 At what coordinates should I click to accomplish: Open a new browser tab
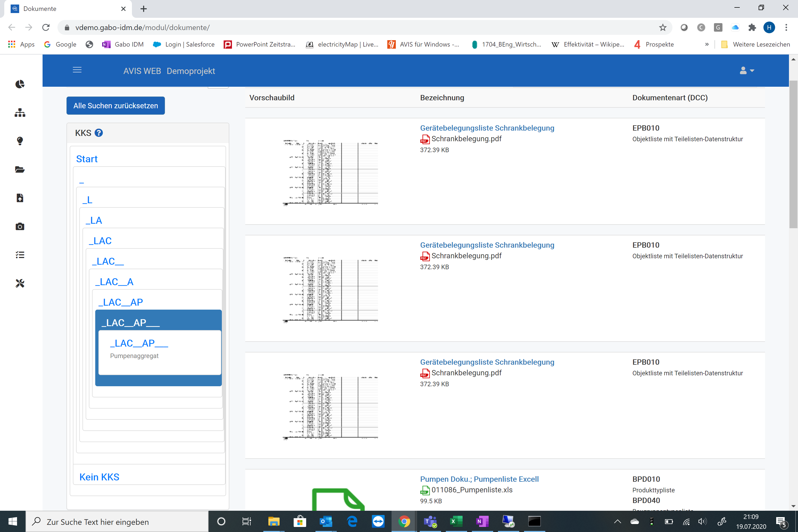coord(144,9)
